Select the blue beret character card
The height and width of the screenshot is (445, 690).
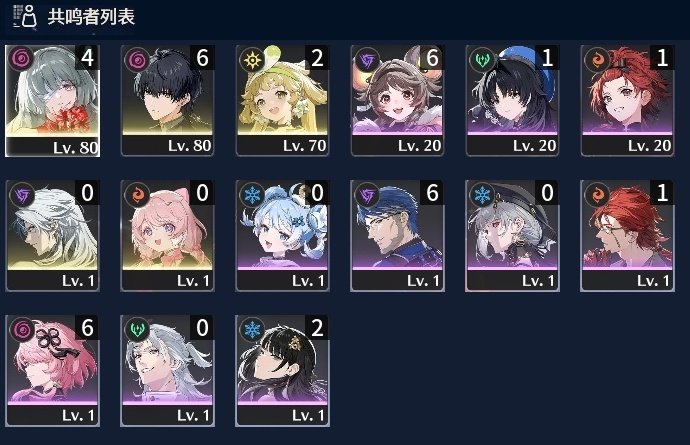click(x=512, y=101)
